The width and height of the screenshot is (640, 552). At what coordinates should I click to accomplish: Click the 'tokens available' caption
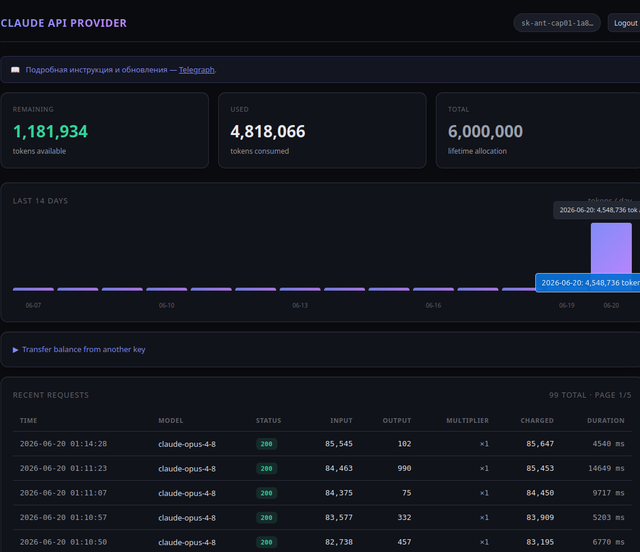[x=39, y=151]
